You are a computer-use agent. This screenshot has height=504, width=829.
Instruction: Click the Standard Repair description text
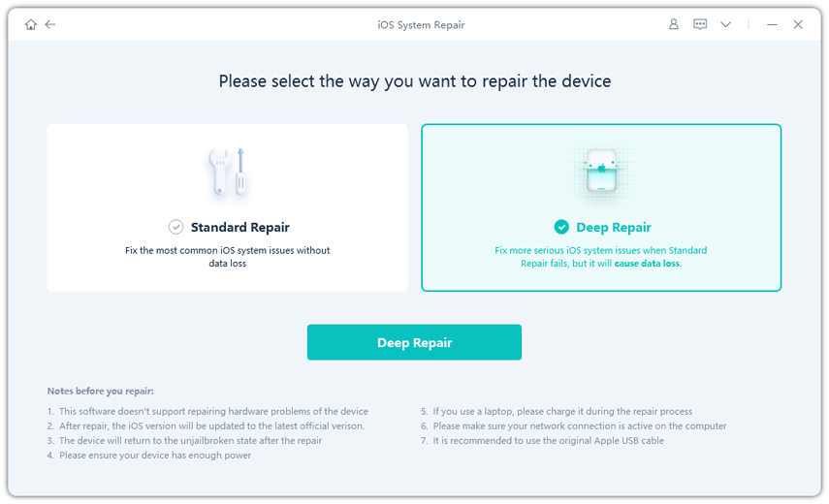(x=228, y=257)
